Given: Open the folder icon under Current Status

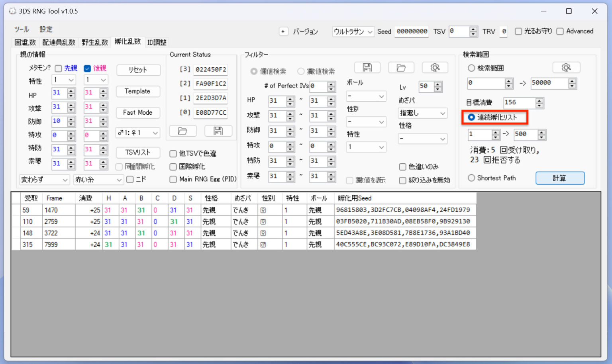Looking at the screenshot, I should (x=182, y=131).
